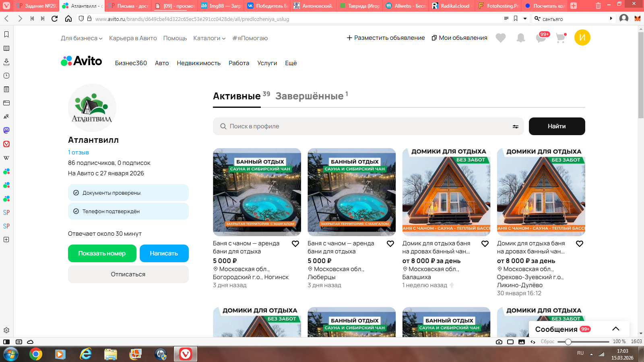This screenshot has height=362, width=644.
Task: Open the Mastodon web panel
Action: (6, 130)
